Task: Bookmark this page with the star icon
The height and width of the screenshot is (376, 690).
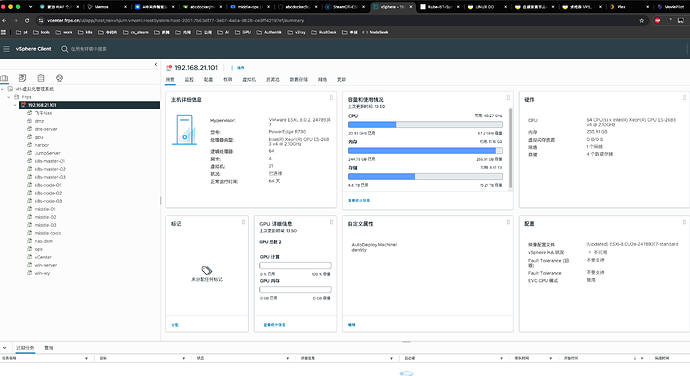Action: (x=642, y=20)
